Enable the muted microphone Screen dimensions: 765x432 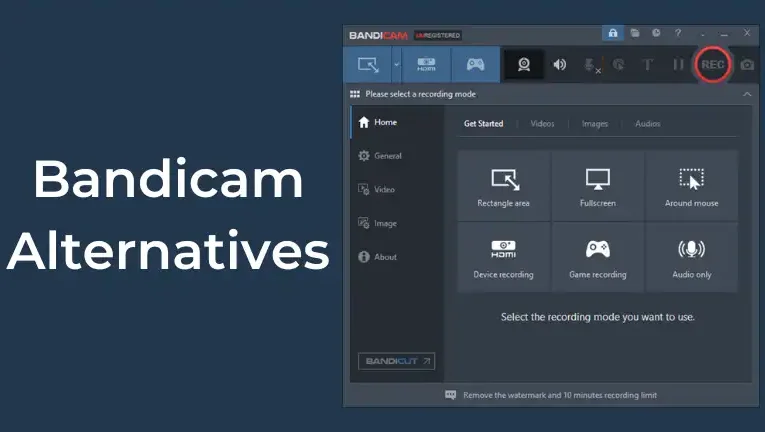pyautogui.click(x=591, y=66)
